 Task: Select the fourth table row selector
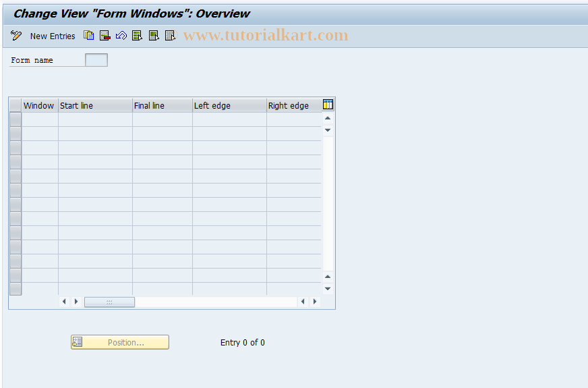click(16, 162)
